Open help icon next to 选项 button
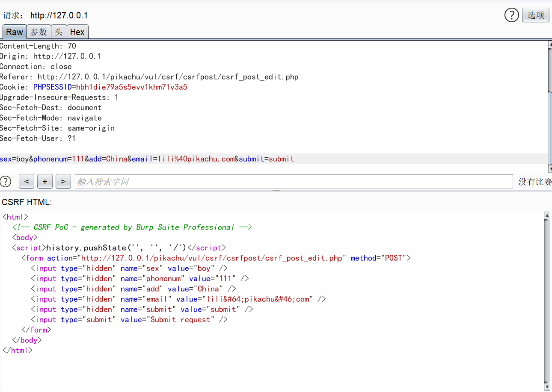Screen dimensions: 552x392 click(512, 15)
